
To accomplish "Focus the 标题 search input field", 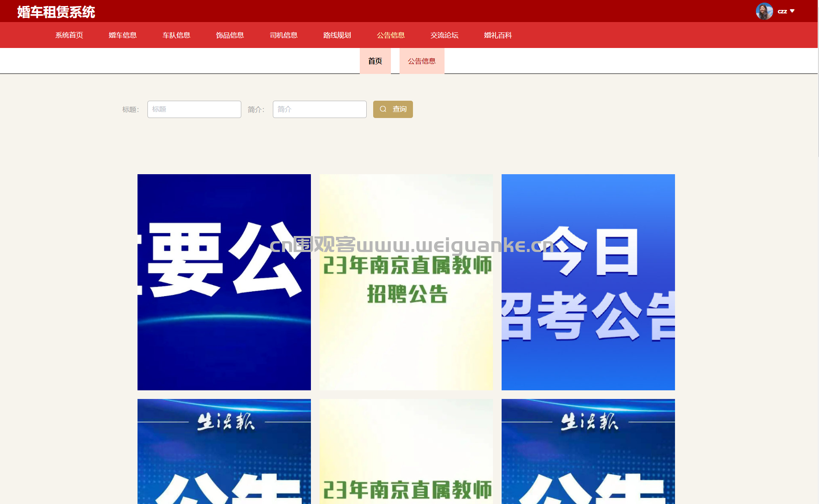I will pos(194,109).
